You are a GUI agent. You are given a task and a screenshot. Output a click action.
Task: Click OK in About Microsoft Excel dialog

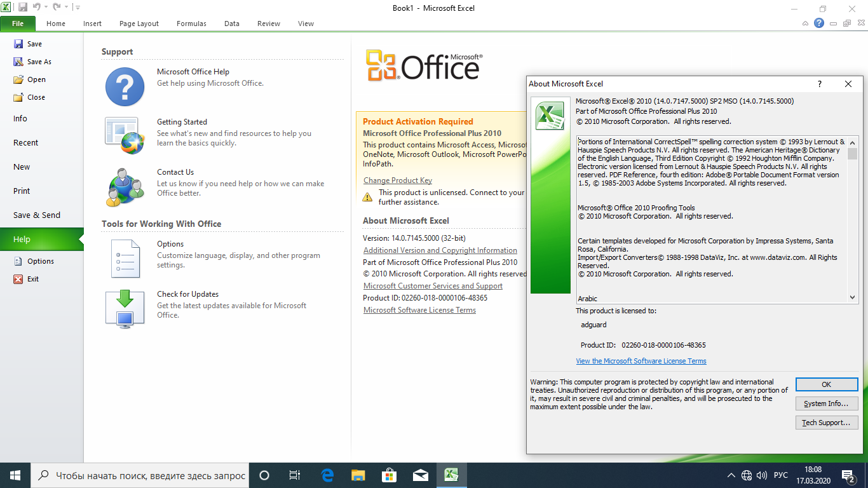827,384
